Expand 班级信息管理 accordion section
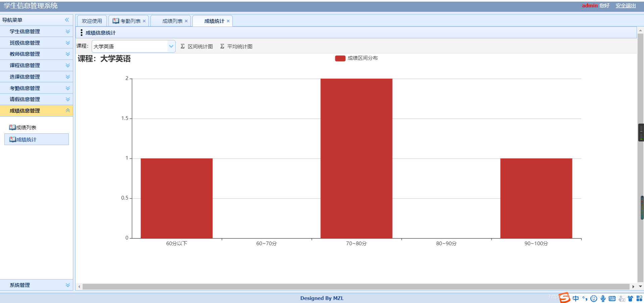This screenshot has width=644, height=303. [x=36, y=43]
